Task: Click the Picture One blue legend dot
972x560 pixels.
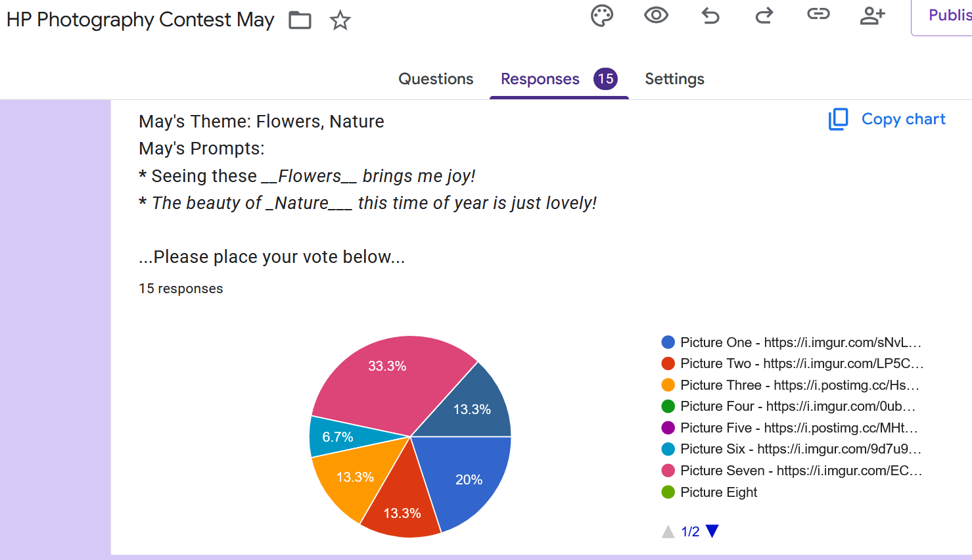Action: (668, 342)
